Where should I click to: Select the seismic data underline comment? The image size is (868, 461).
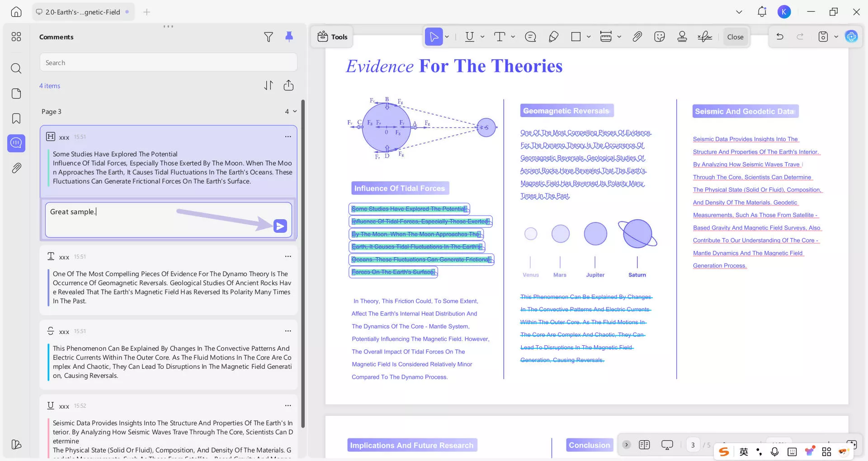[x=168, y=427]
